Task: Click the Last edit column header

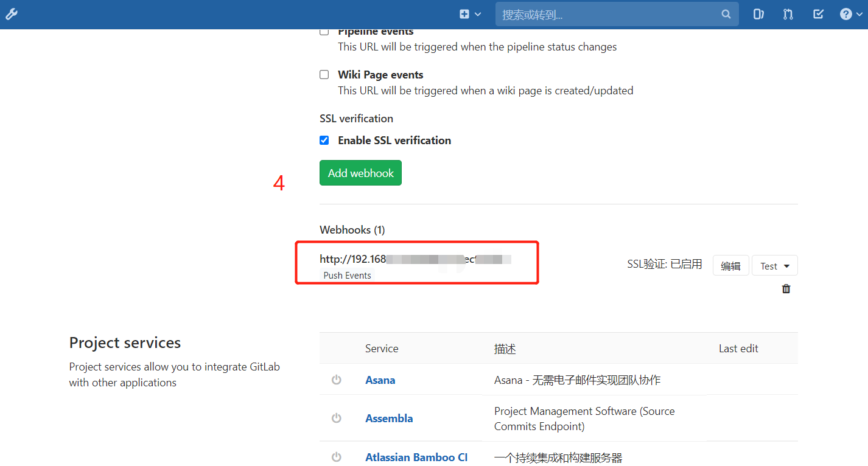Action: (x=738, y=349)
